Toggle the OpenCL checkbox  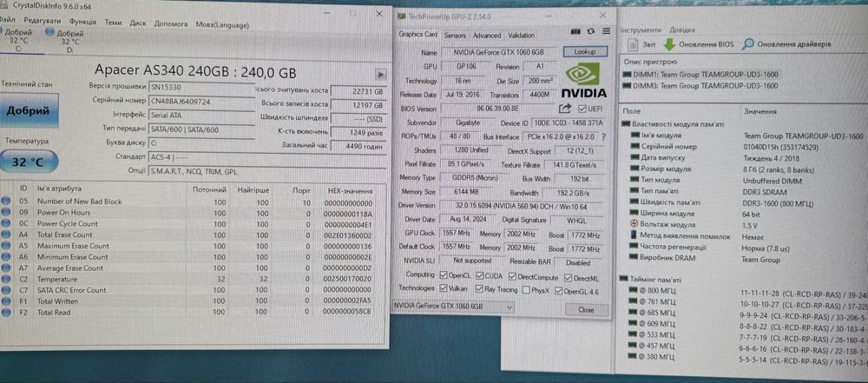[443, 275]
